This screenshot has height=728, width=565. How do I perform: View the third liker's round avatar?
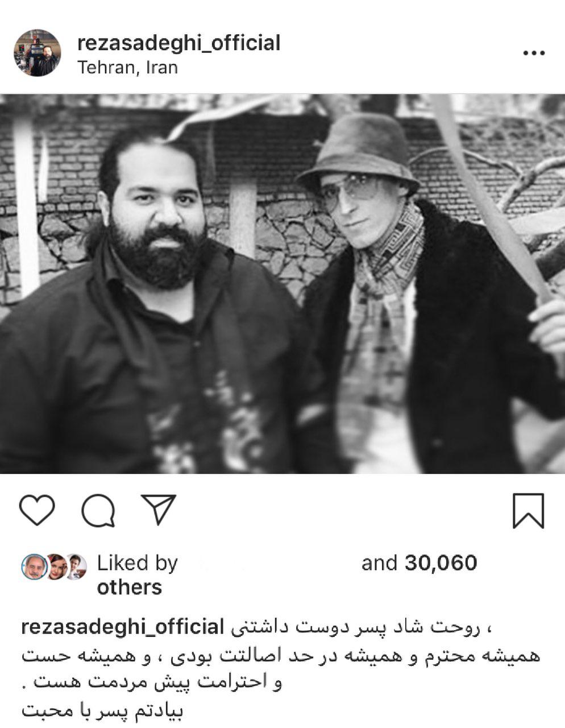[x=76, y=566]
